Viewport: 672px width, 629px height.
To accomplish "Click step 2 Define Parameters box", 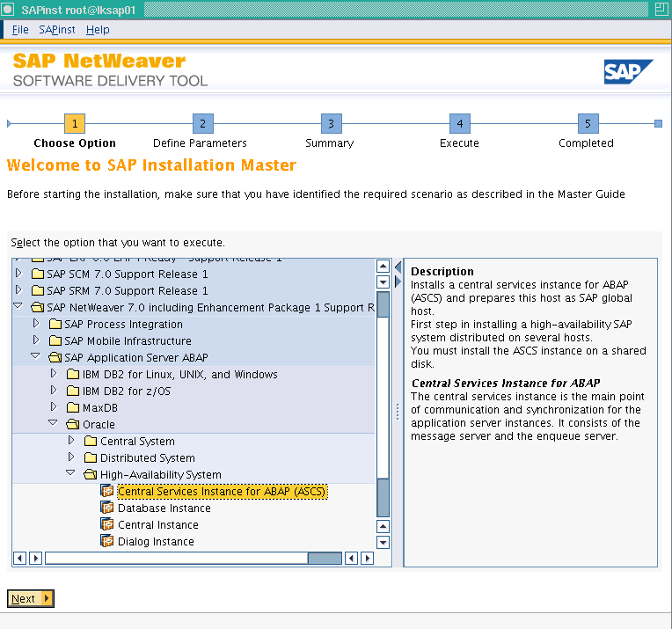I will click(202, 123).
